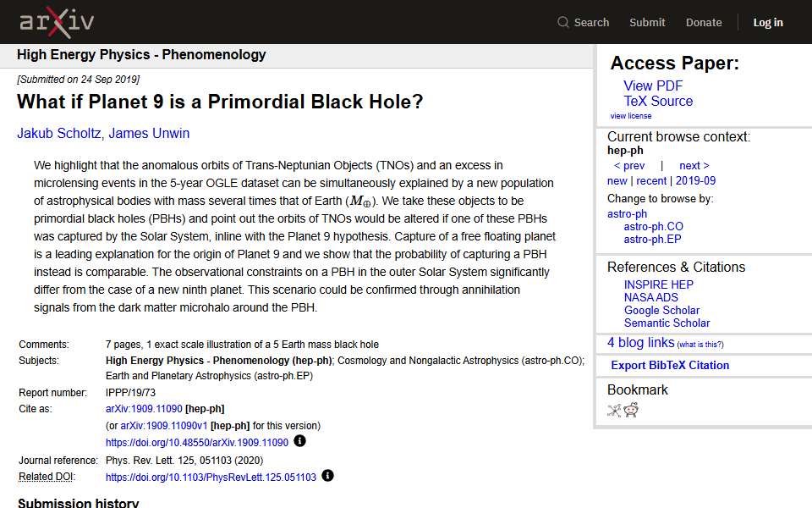Go to previous paper via prev

[629, 165]
